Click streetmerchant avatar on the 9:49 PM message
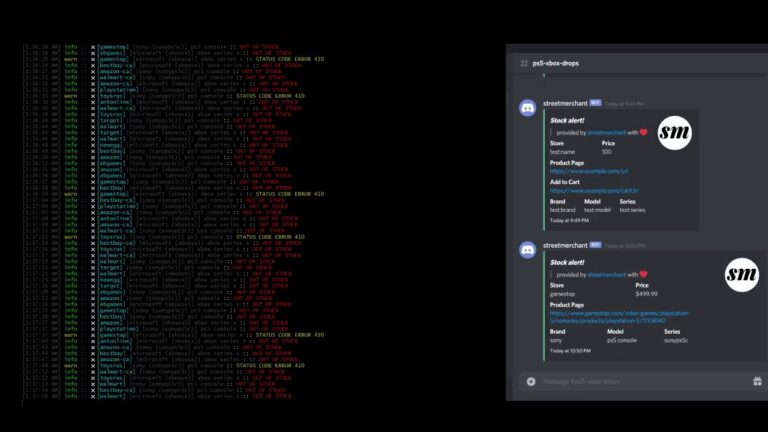The height and width of the screenshot is (432, 768). [528, 108]
